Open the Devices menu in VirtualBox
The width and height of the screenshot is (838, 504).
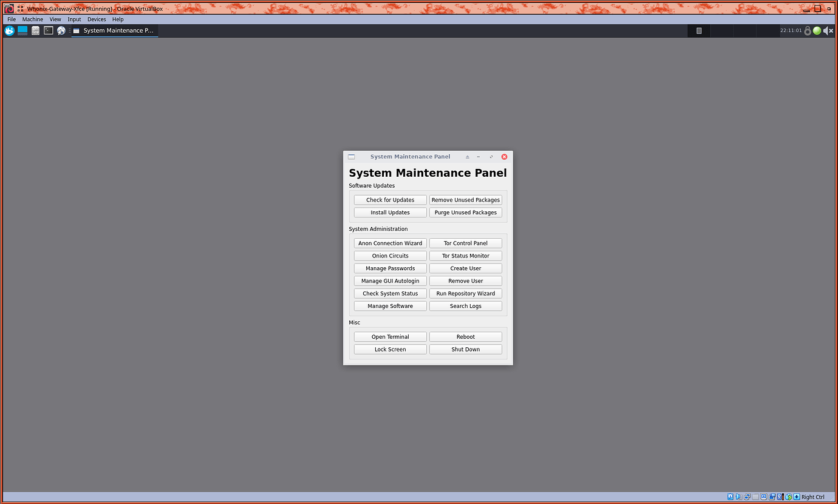click(96, 19)
